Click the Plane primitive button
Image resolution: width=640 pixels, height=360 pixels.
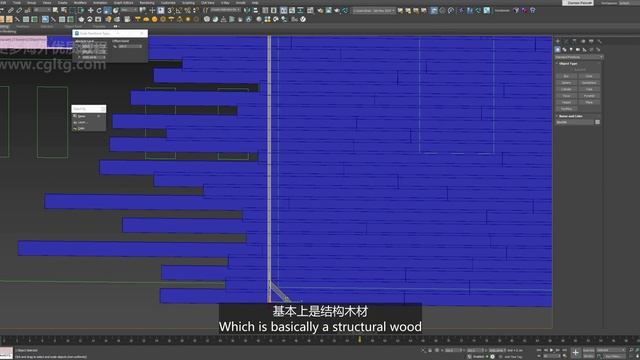point(589,102)
